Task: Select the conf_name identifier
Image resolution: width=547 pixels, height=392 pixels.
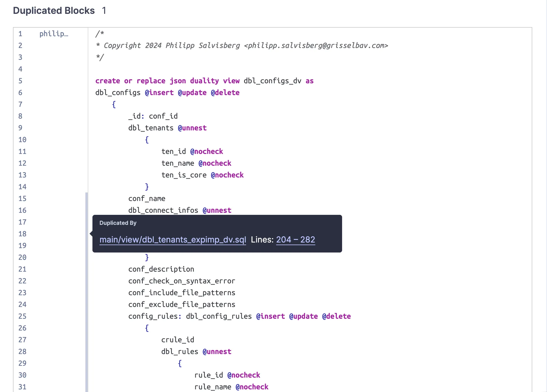Action: (x=147, y=198)
